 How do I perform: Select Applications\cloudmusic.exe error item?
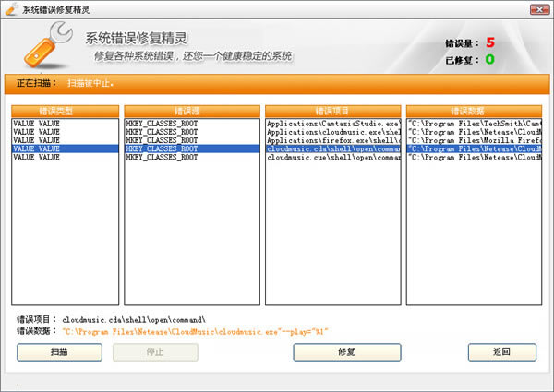pyautogui.click(x=333, y=132)
